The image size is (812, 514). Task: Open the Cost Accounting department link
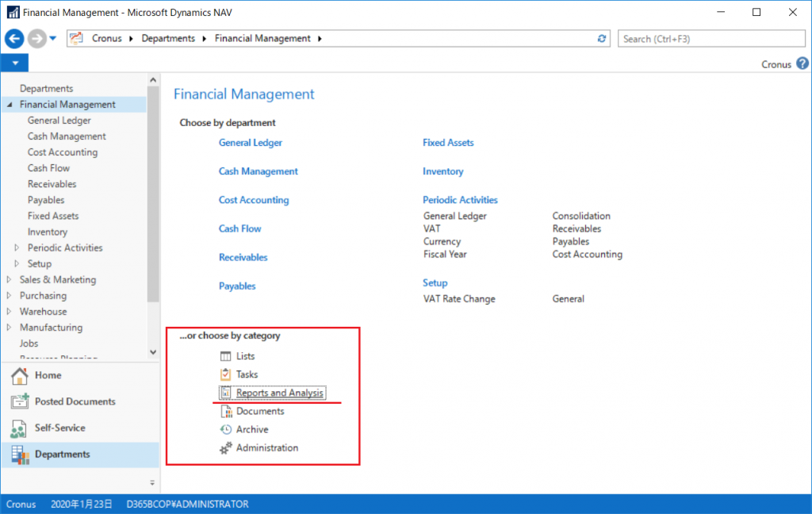(254, 200)
